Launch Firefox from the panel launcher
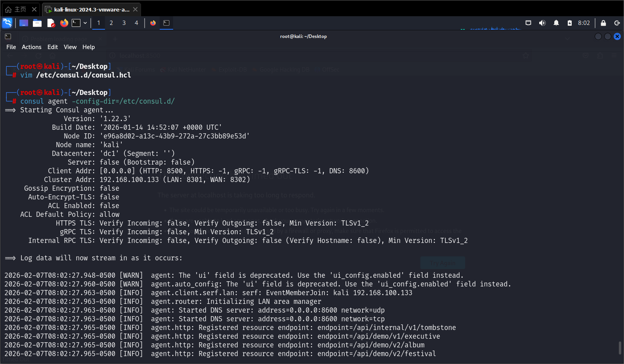The image size is (624, 364). coord(64,23)
